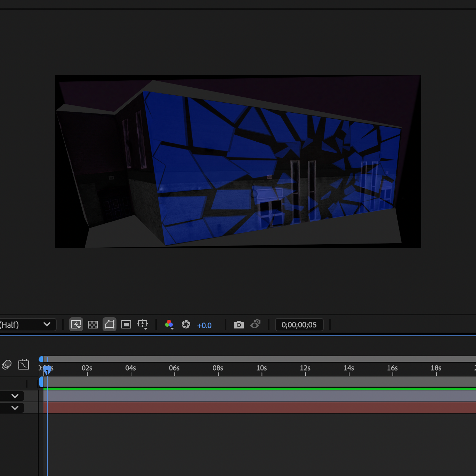The width and height of the screenshot is (476, 476).
Task: Open the grid and guide options dropdown
Action: tap(143, 325)
